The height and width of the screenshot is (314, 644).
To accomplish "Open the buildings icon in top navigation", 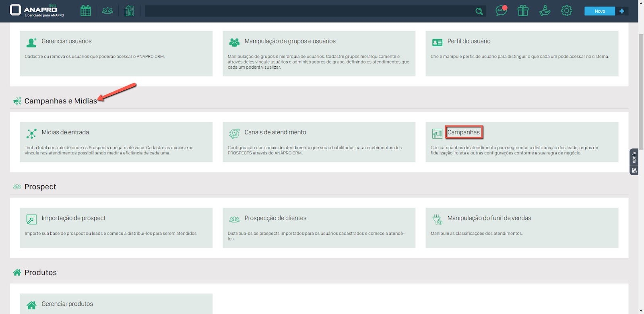I will coord(129,11).
